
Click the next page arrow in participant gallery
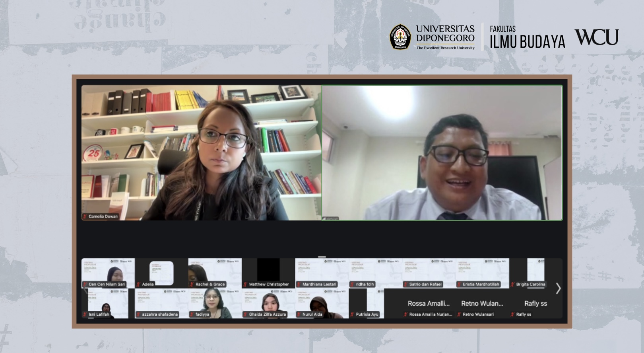click(x=558, y=288)
